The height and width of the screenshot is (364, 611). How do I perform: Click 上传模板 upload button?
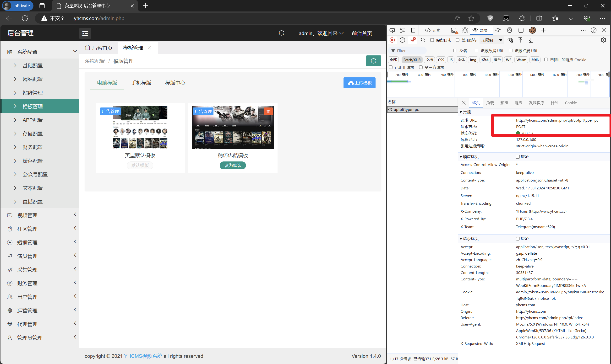tap(359, 83)
